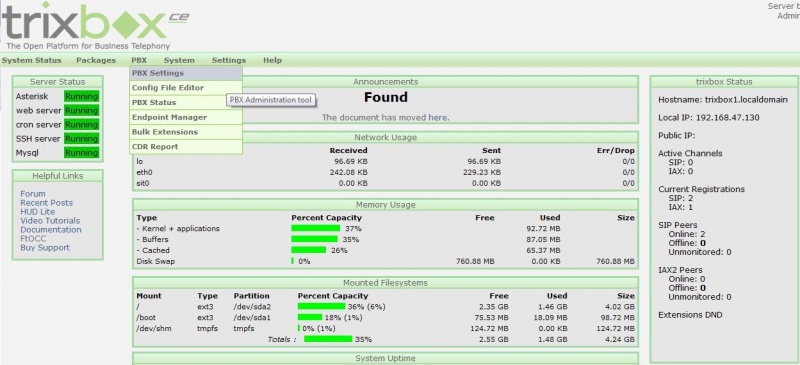Screen dimensions: 800x365
Task: Click the sit0 interface row label
Action: coord(143,183)
